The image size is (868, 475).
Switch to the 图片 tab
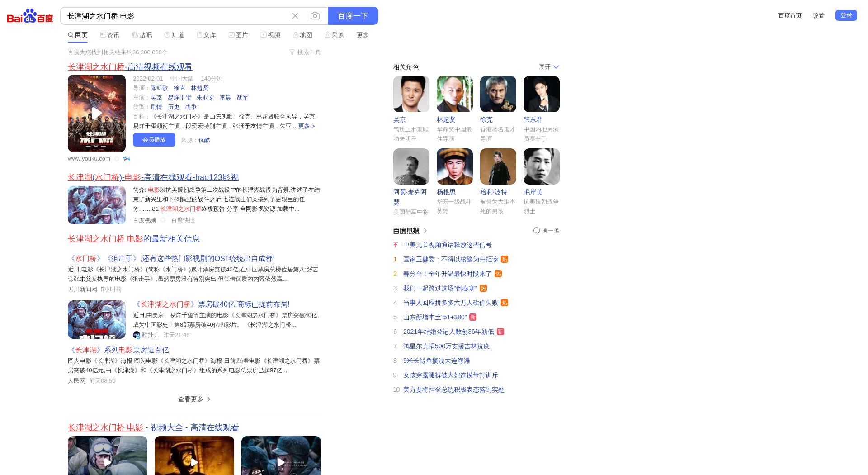click(x=238, y=35)
